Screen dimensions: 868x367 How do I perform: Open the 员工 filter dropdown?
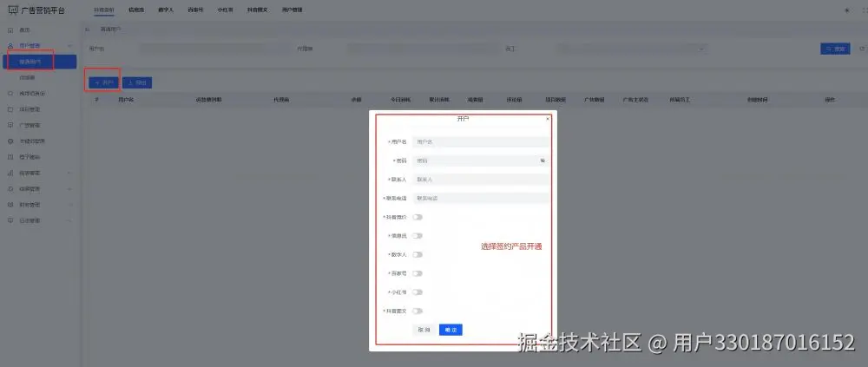click(x=633, y=49)
